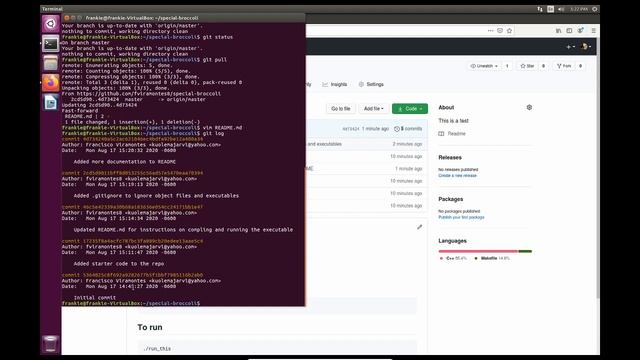This screenshot has width=640, height=360.
Task: Click the clock in the top panel
Action: pos(579,9)
